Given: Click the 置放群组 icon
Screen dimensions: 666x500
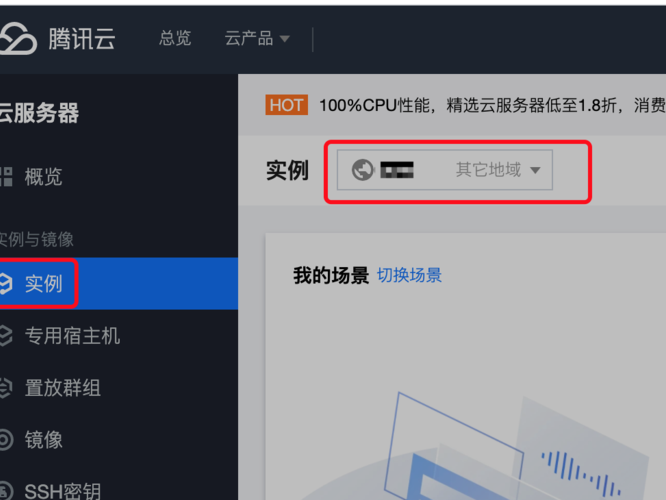Looking at the screenshot, I should tap(6, 388).
